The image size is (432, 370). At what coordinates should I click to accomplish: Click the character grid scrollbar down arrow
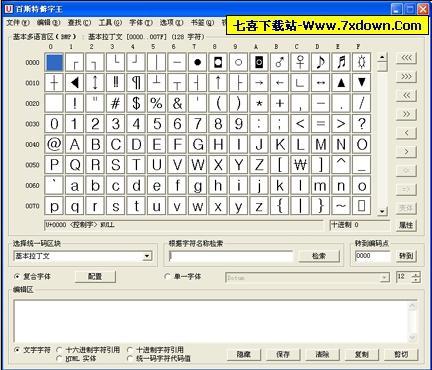point(382,211)
